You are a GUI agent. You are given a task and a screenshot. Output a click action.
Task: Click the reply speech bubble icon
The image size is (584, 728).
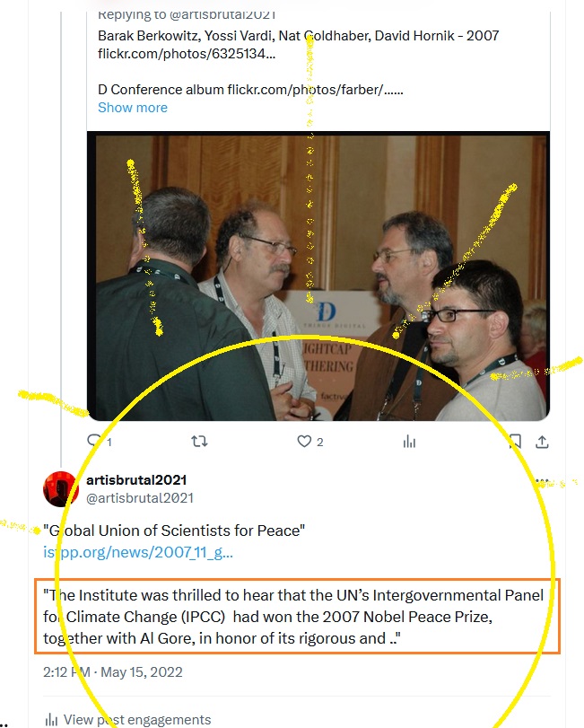(x=94, y=440)
